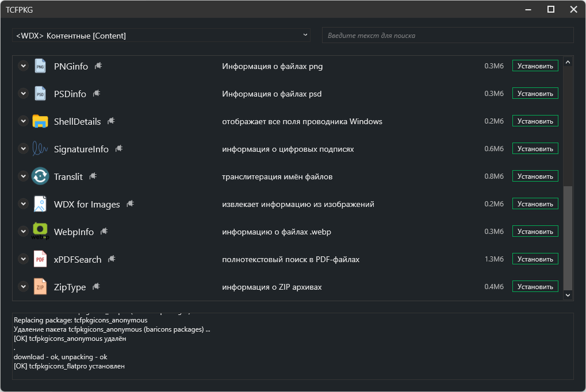
Task: Click the search text input field
Action: coord(447,36)
